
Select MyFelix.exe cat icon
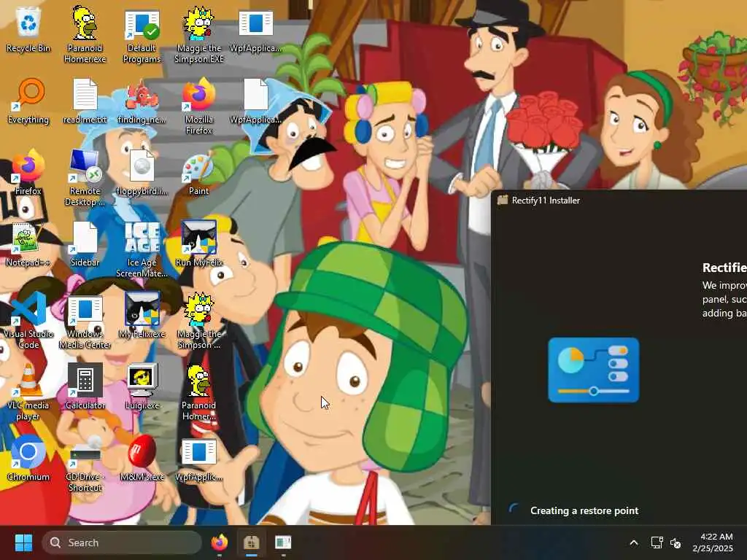click(142, 315)
